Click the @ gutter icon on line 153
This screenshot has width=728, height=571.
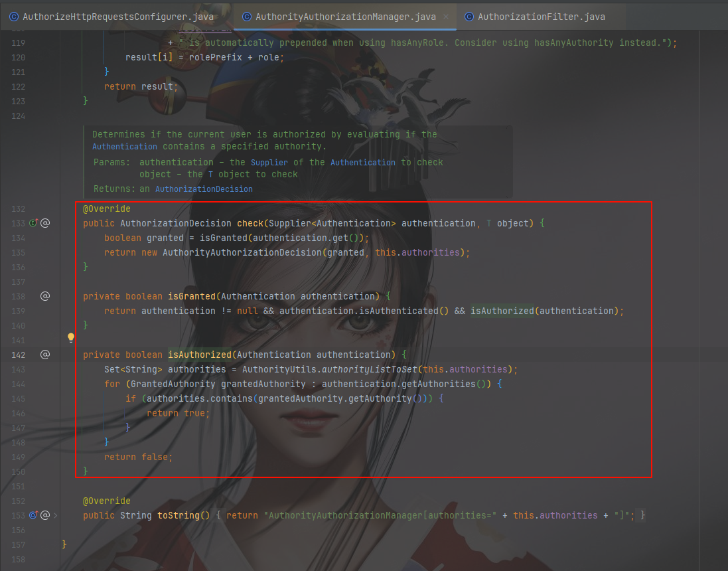tap(45, 515)
